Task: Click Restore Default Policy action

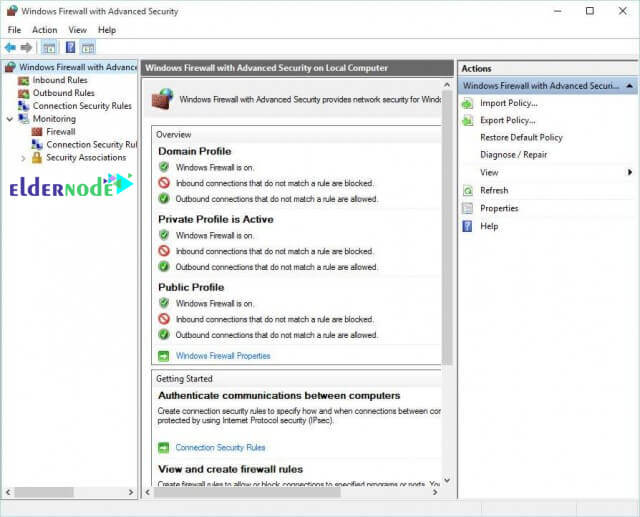Action: coord(521,138)
